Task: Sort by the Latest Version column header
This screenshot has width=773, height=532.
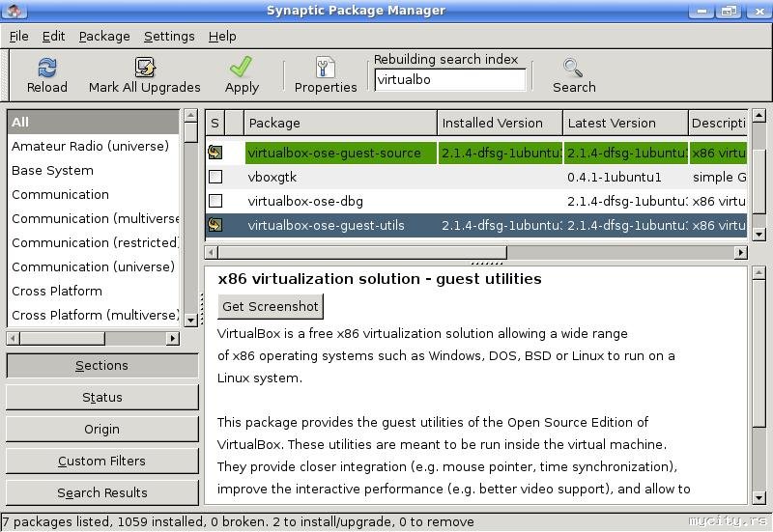Action: tap(625, 124)
